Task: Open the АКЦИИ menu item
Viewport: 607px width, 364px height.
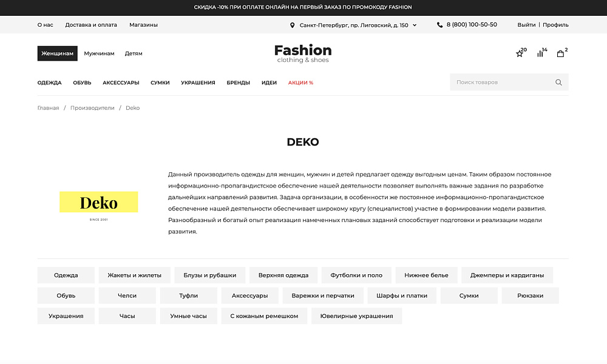Action: click(x=300, y=83)
